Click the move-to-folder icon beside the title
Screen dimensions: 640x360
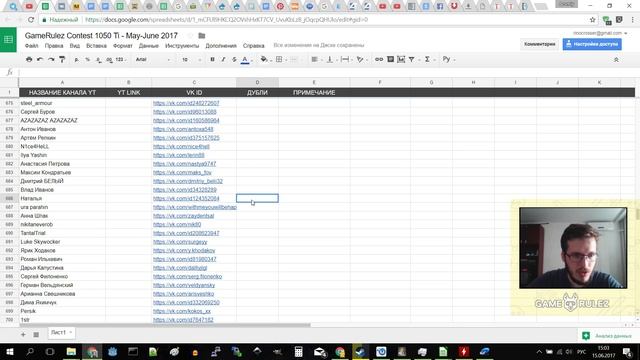[x=202, y=36]
